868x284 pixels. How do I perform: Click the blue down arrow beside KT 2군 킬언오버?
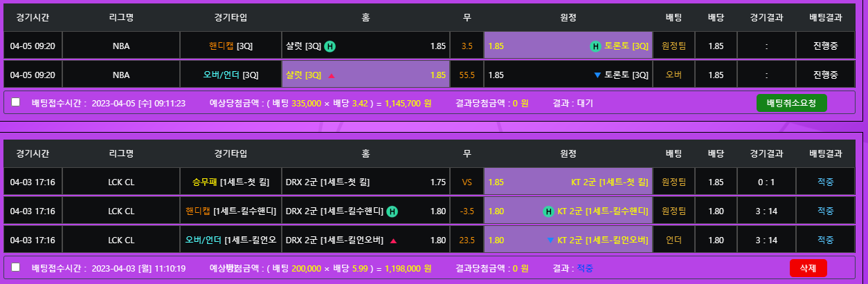(551, 240)
